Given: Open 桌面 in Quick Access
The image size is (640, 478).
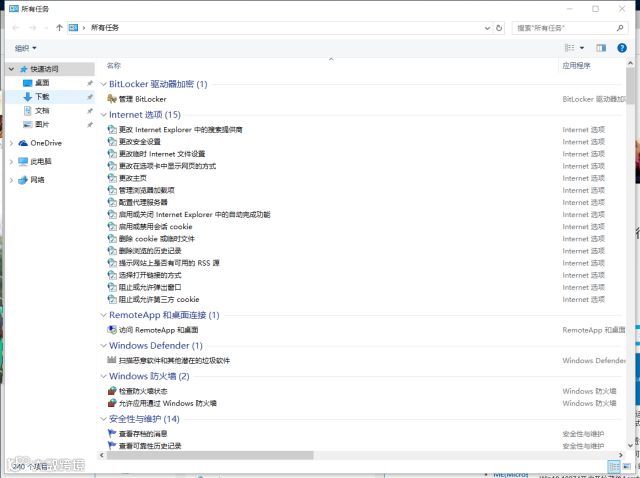Looking at the screenshot, I should 42,83.
